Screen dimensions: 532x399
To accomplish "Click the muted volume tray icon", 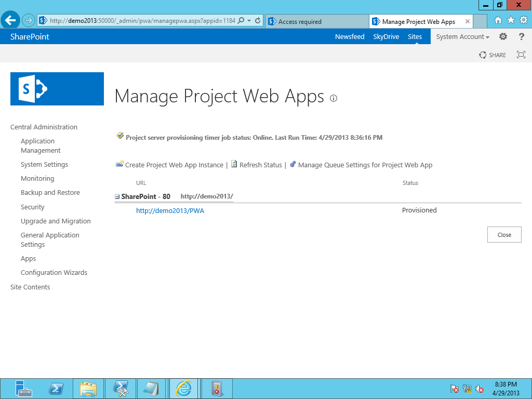I will coord(480,389).
